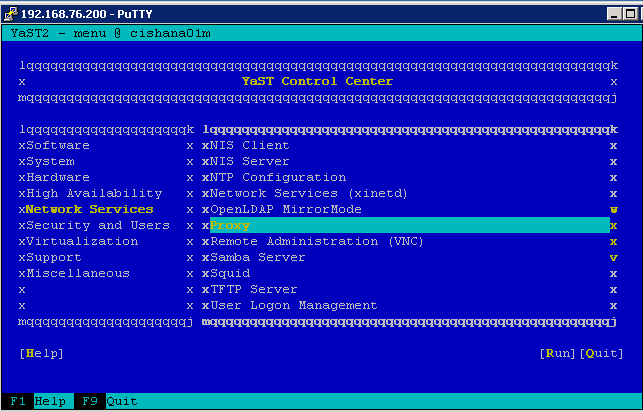This screenshot has height=412, width=643.
Task: Select the System category
Action: (50, 162)
